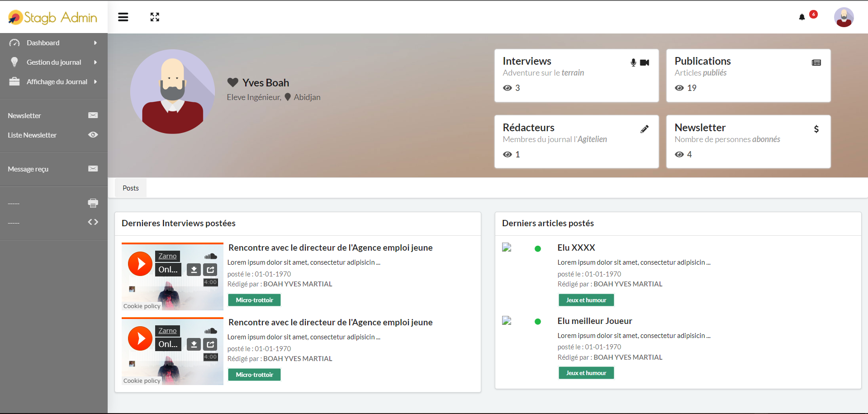Image resolution: width=868 pixels, height=414 pixels.
Task: Open the Interviews stats card
Action: click(x=577, y=76)
